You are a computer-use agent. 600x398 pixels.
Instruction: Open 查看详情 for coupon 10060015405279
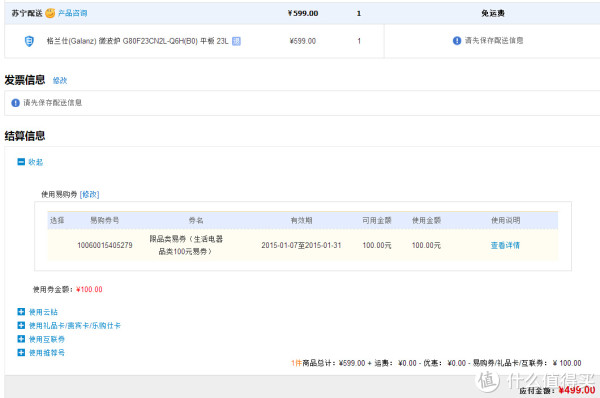505,245
